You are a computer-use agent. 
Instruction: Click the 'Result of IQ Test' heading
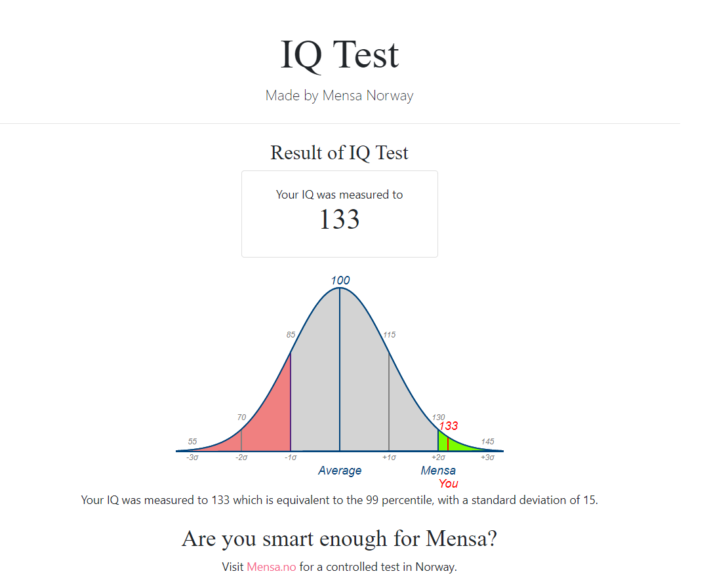(339, 153)
